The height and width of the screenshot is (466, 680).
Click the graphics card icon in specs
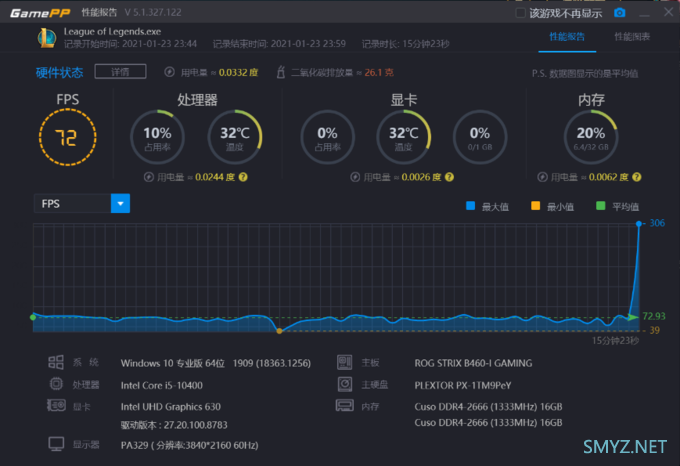(x=56, y=405)
